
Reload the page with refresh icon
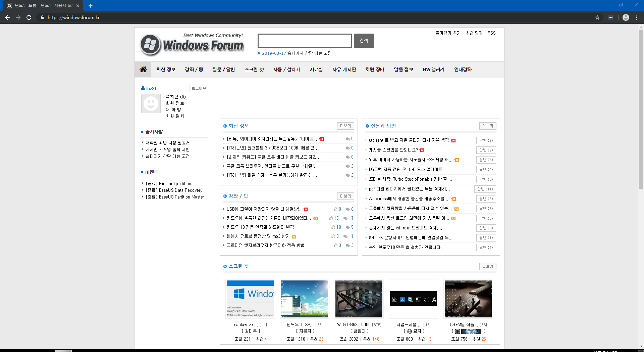(29, 17)
